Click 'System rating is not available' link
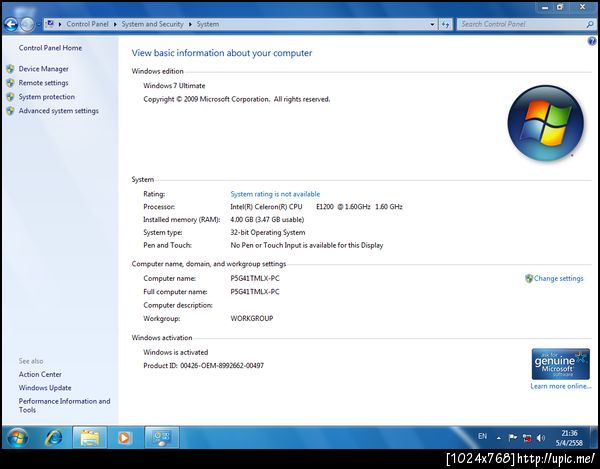This screenshot has width=600, height=469. pos(275,194)
